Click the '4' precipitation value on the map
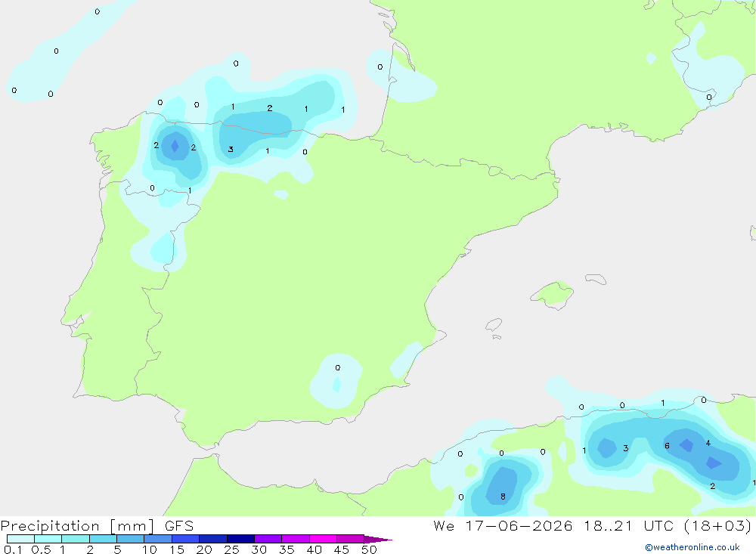Screen dimensions: 756x554 (708, 443)
